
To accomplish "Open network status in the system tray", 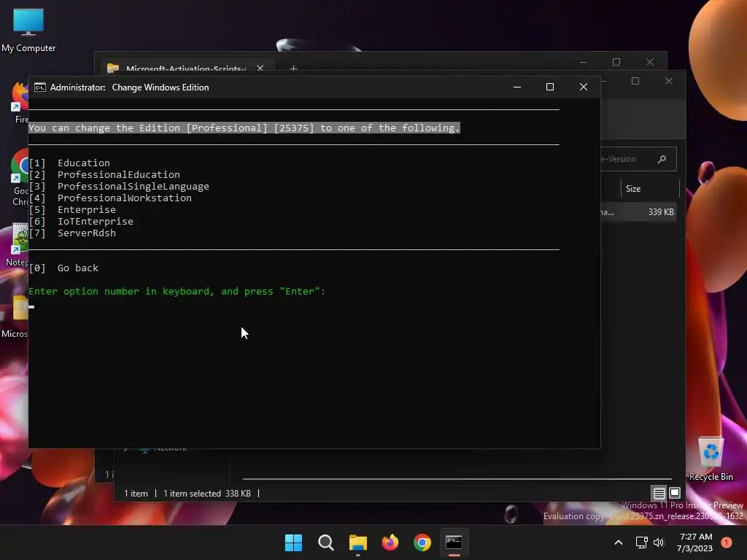I will click(x=642, y=542).
